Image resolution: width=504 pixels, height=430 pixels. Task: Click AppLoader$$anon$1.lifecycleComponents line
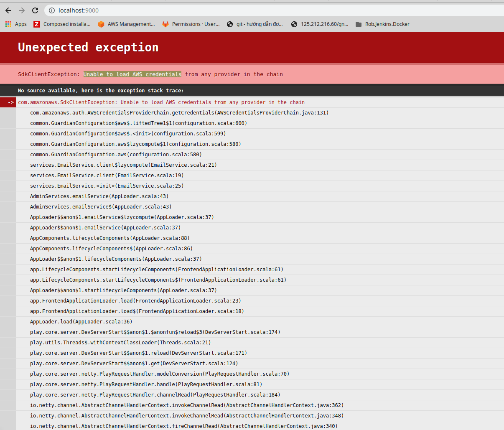click(x=116, y=259)
